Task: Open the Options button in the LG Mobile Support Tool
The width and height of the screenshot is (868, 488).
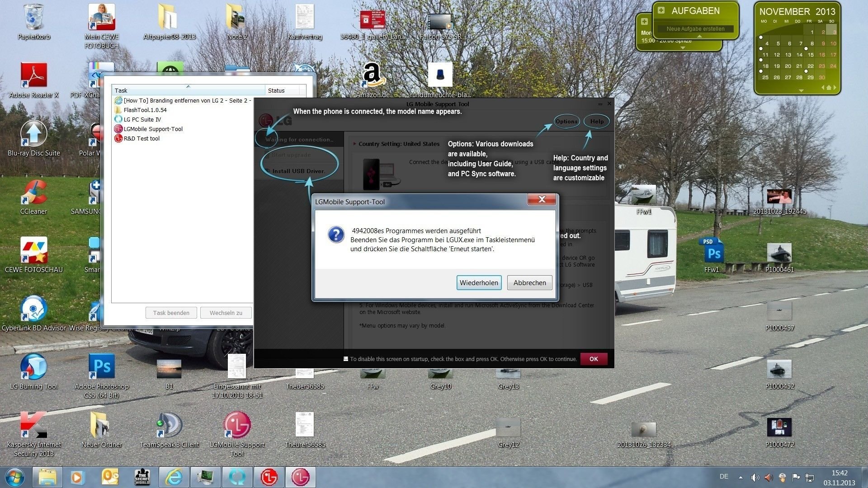Action: (x=566, y=121)
